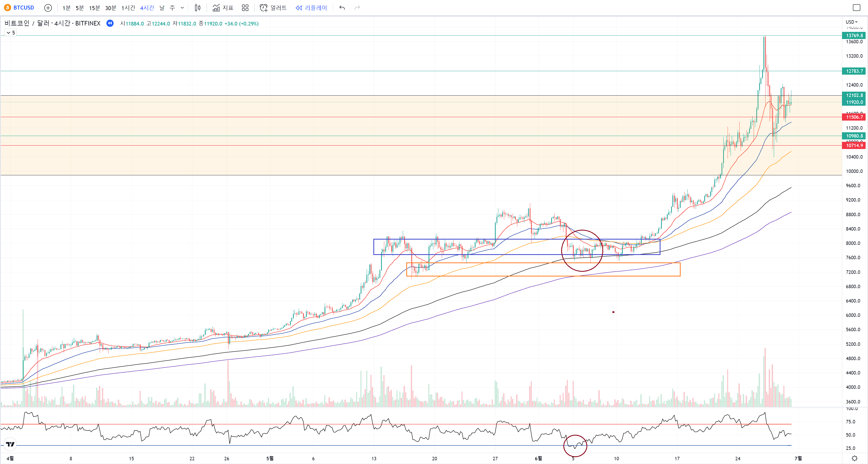The width and height of the screenshot is (868, 464).
Task: Switch to the 1시간 timeframe
Action: (x=128, y=8)
